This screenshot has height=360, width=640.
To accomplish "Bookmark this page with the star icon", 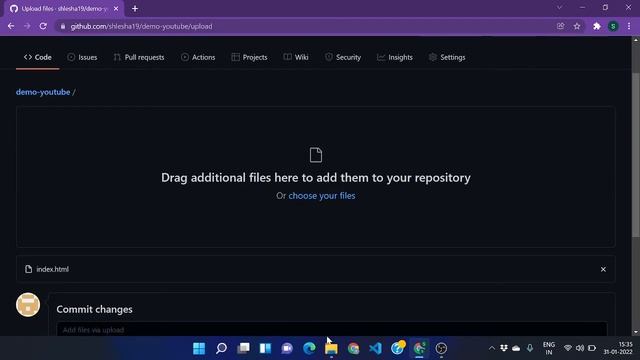I will [x=577, y=26].
